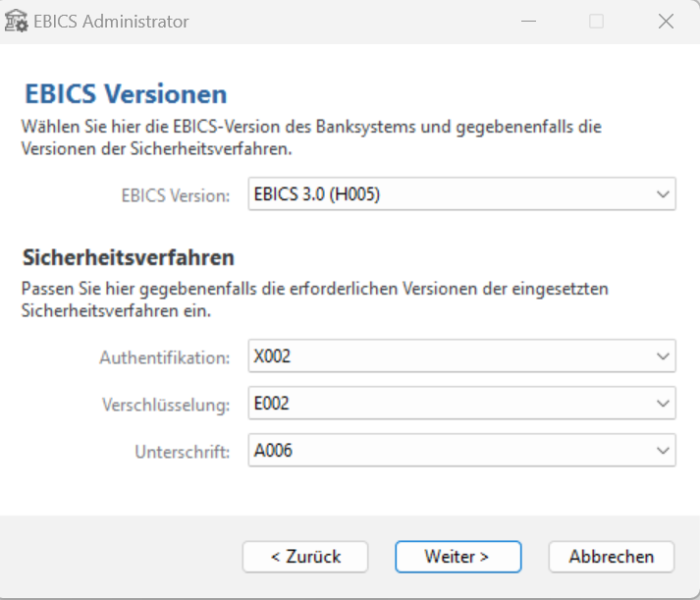
Task: Click the A006 value in Unterschrift field
Action: pyautogui.click(x=272, y=451)
